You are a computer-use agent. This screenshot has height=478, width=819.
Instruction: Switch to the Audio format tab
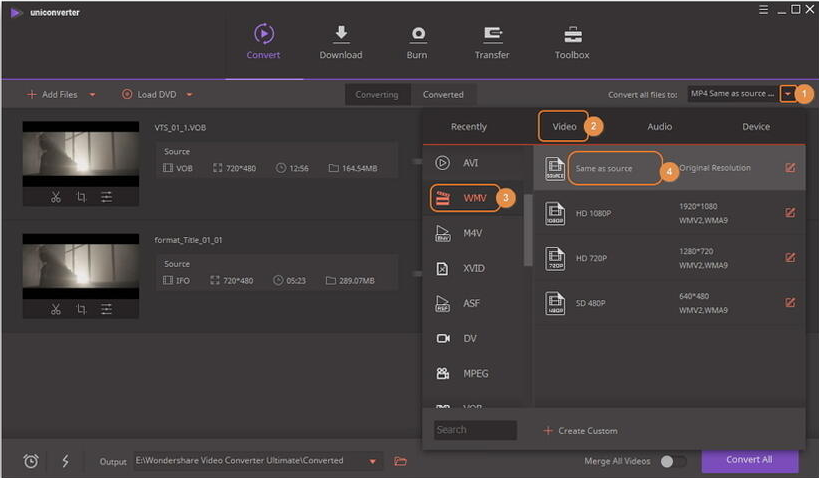point(659,127)
